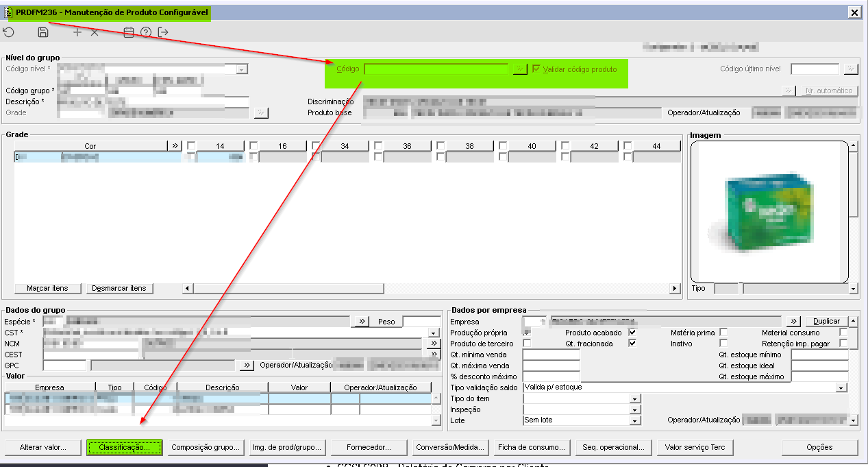The image size is (868, 467).
Task: Click Desmarcar itens button
Action: (119, 289)
